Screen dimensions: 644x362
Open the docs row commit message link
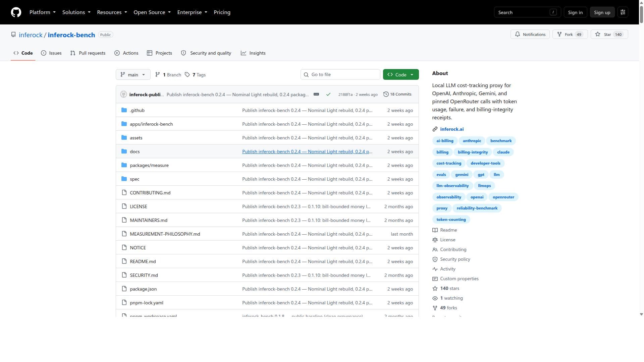tap(307, 152)
